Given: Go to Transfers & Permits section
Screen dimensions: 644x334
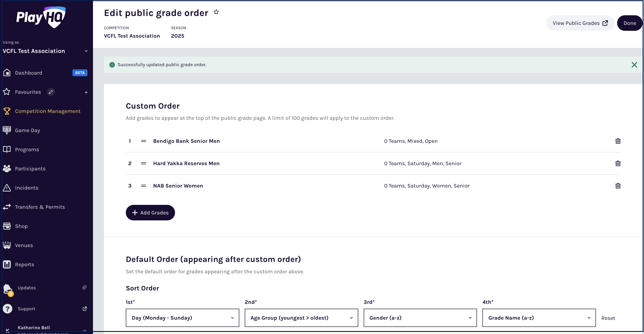Looking at the screenshot, I should point(40,207).
